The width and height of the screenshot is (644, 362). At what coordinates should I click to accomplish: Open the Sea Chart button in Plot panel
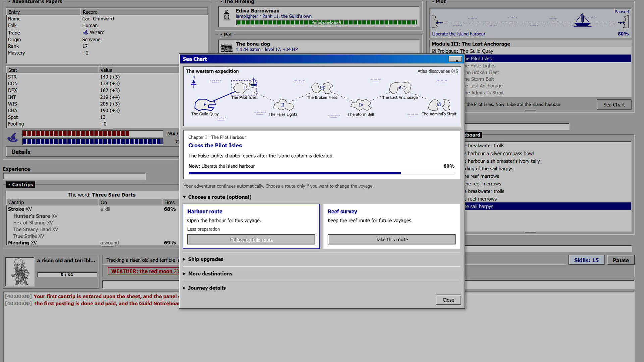coord(614,105)
